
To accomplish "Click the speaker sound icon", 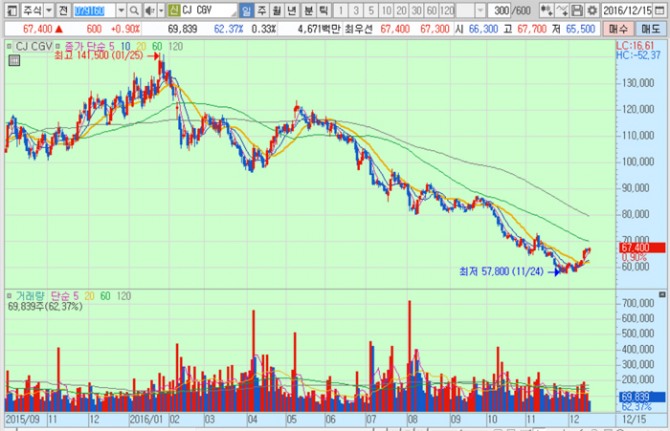I will click(148, 11).
